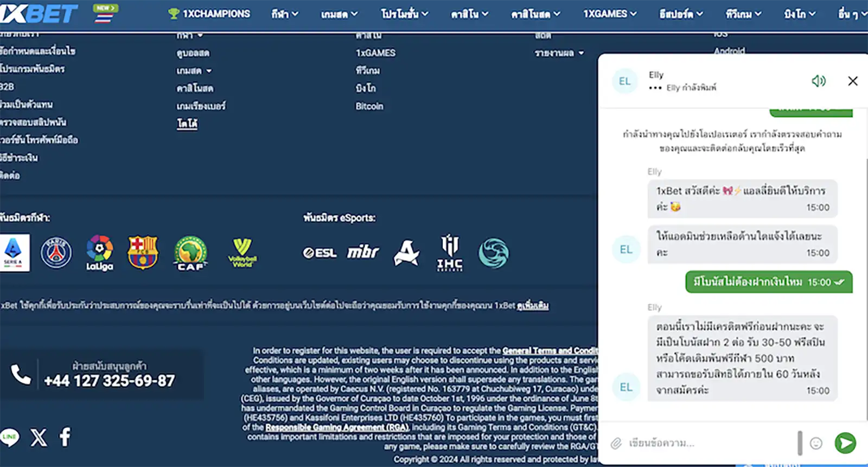The height and width of the screenshot is (467, 868).
Task: Open Bitcoin footer link
Action: coord(369,106)
